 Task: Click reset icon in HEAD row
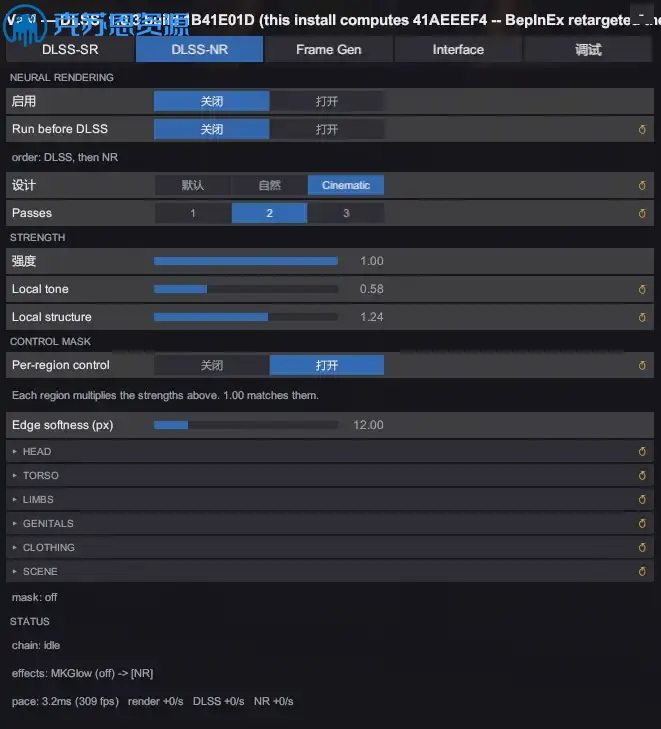[642, 451]
